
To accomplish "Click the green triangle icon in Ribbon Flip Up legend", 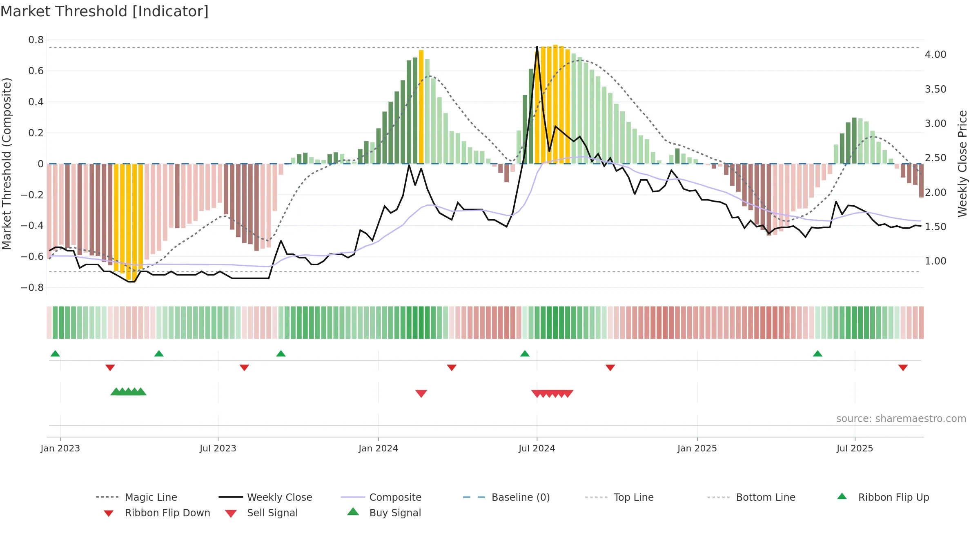I will (x=842, y=496).
